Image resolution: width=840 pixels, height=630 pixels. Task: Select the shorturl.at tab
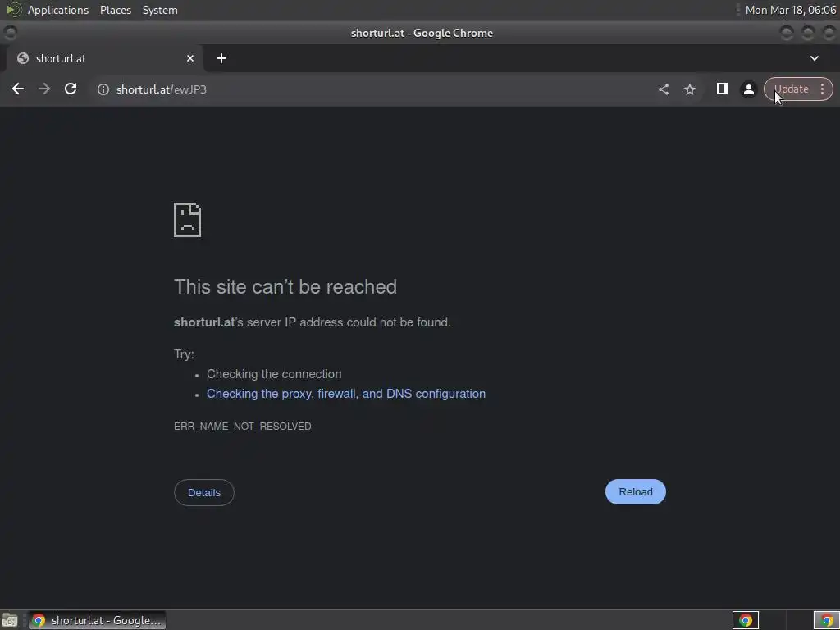click(104, 58)
